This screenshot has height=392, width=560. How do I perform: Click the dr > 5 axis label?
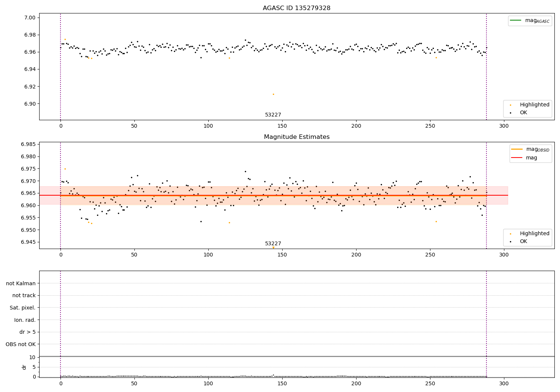[x=28, y=332]
